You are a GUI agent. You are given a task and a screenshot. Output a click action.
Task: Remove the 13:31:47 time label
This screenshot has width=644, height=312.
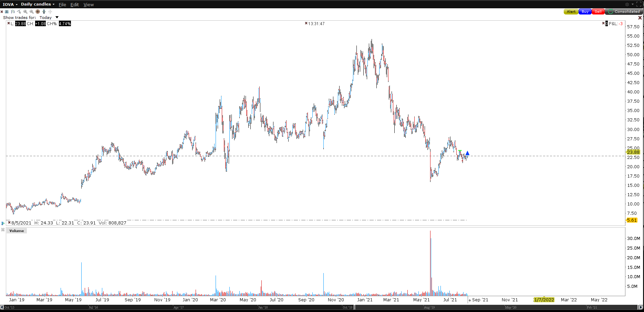coord(306,23)
